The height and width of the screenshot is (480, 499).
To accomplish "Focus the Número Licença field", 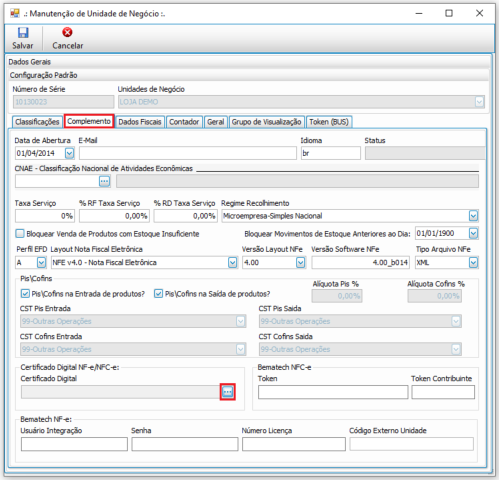I will (x=294, y=444).
